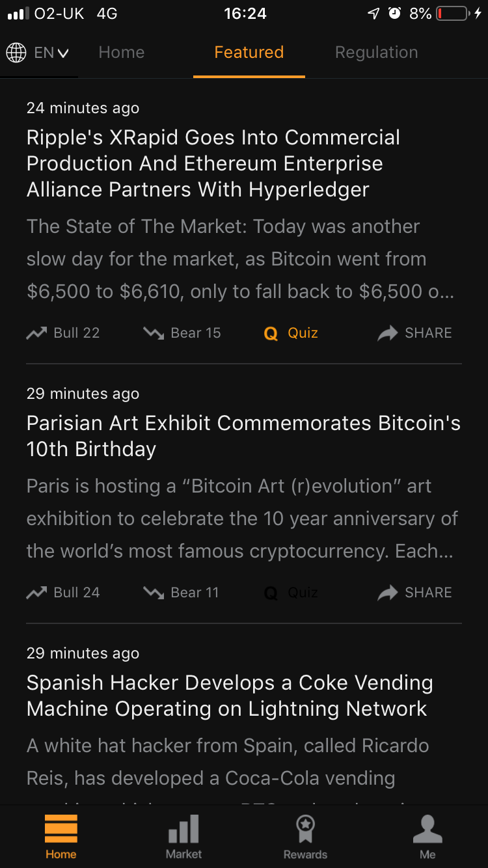Screen dimensions: 488x868
Task: Open Spanish Hacker Coke Vending Machine headline
Action: tap(230, 696)
